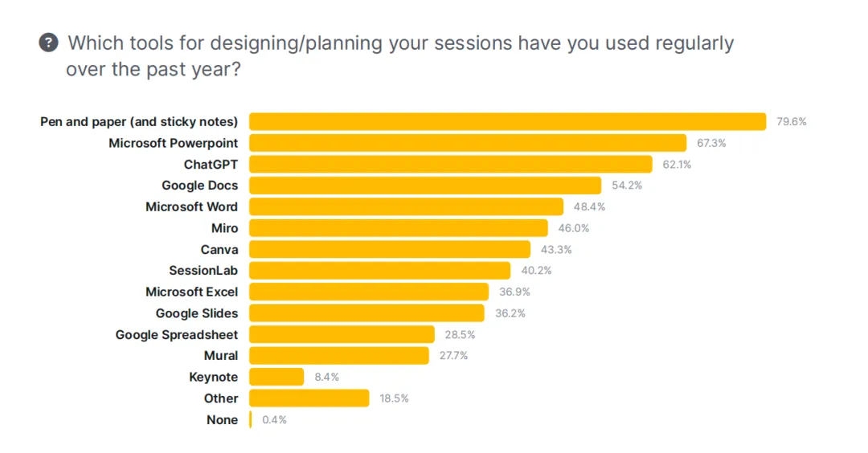Select the SessionLab bar
The height and width of the screenshot is (453, 868).
(x=379, y=271)
